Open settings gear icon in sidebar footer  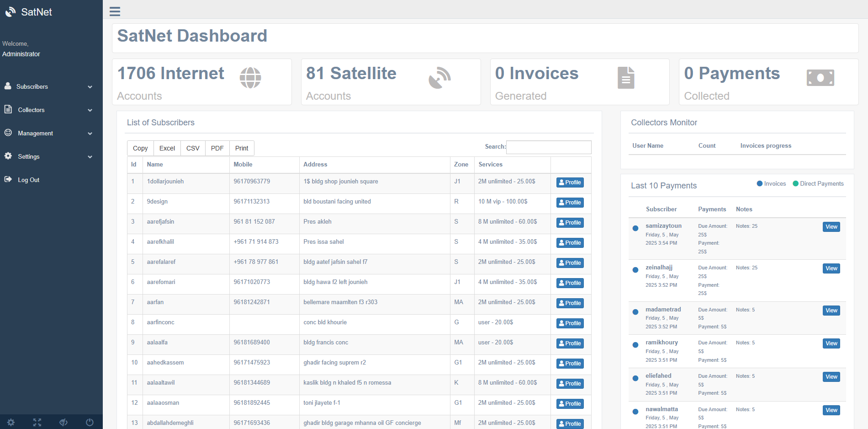coord(11,422)
